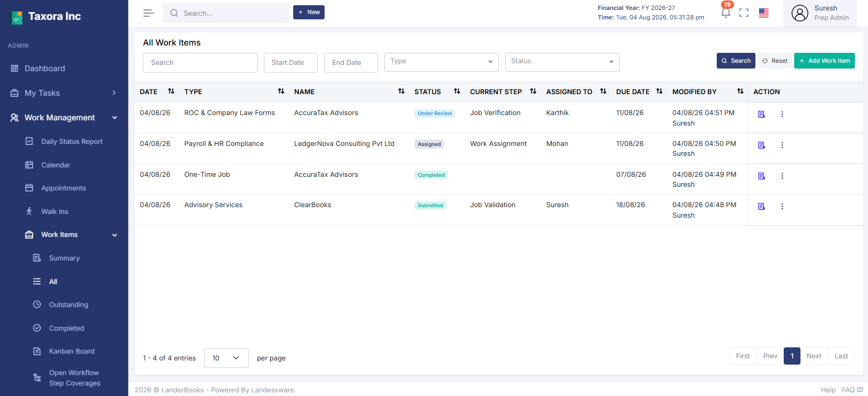
Task: Open three-dot actions menu for ROC & Company Law Forms
Action: point(782,114)
